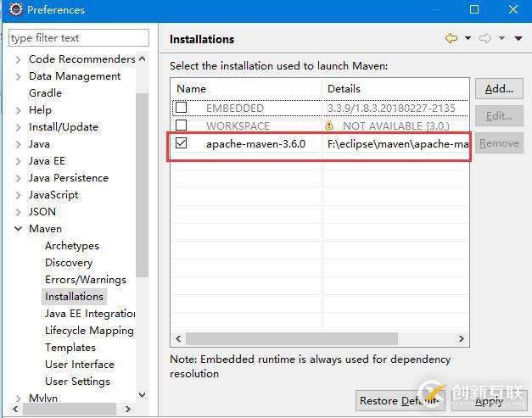Expand the Mylyn node

point(19,398)
